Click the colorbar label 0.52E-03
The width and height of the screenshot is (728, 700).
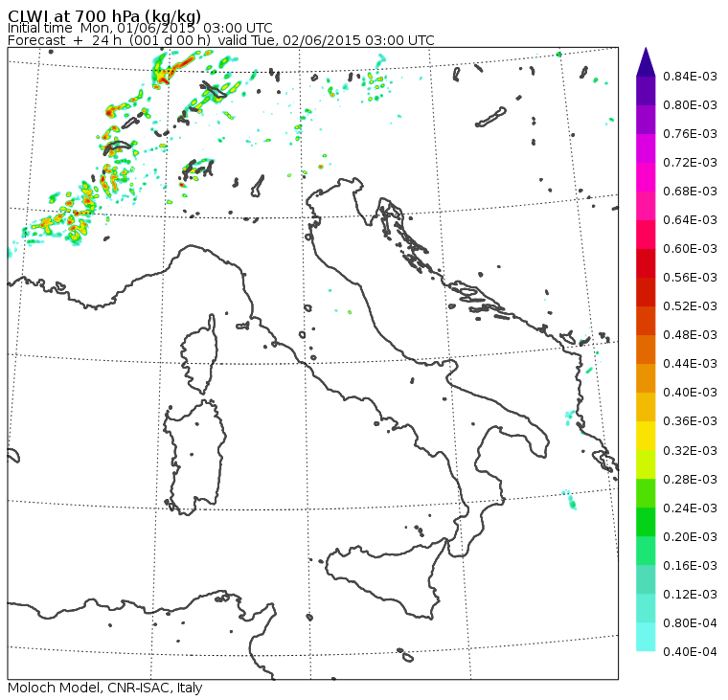[690, 305]
